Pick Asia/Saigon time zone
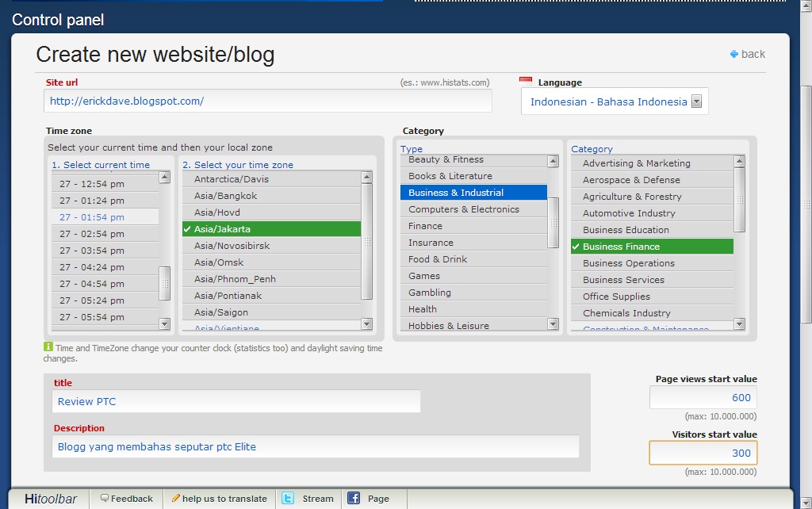 pos(271,312)
